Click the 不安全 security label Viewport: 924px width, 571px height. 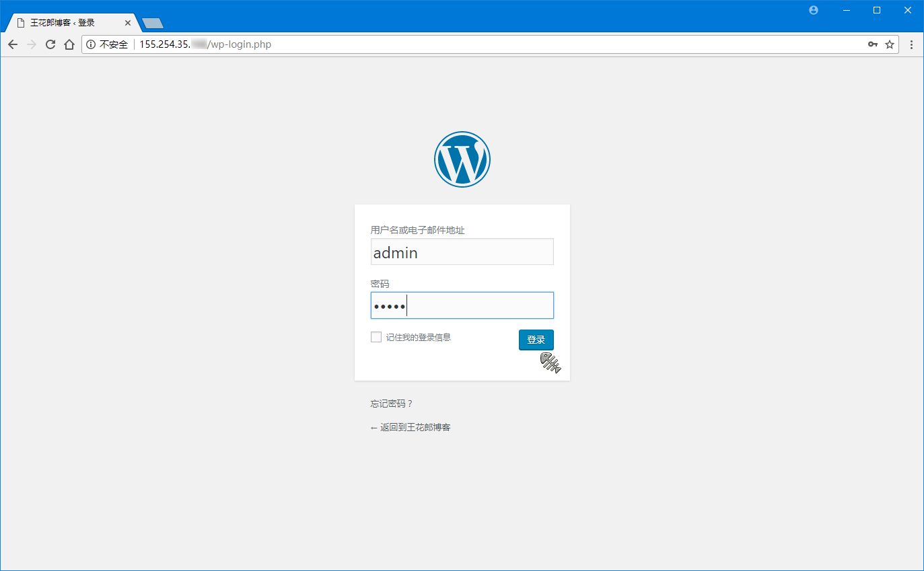[114, 44]
